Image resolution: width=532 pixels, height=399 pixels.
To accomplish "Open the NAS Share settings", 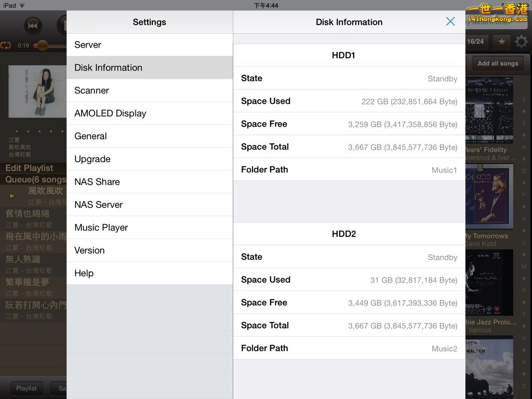I will coord(150,182).
